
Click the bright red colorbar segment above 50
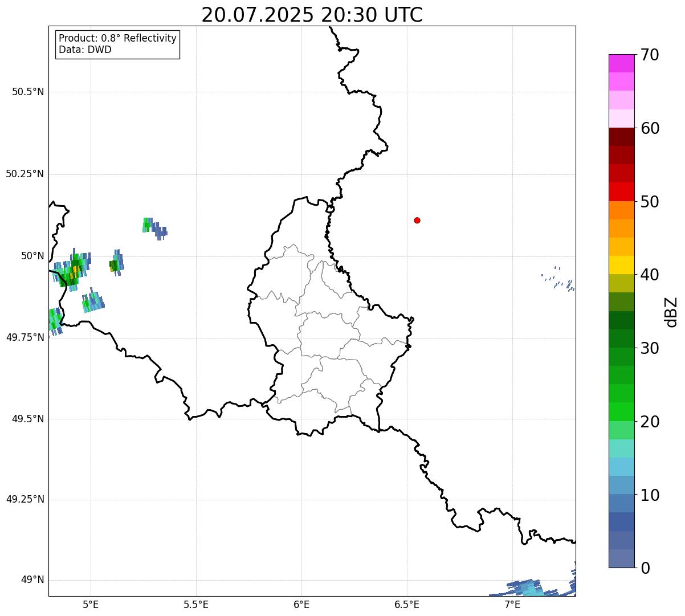pos(622,191)
